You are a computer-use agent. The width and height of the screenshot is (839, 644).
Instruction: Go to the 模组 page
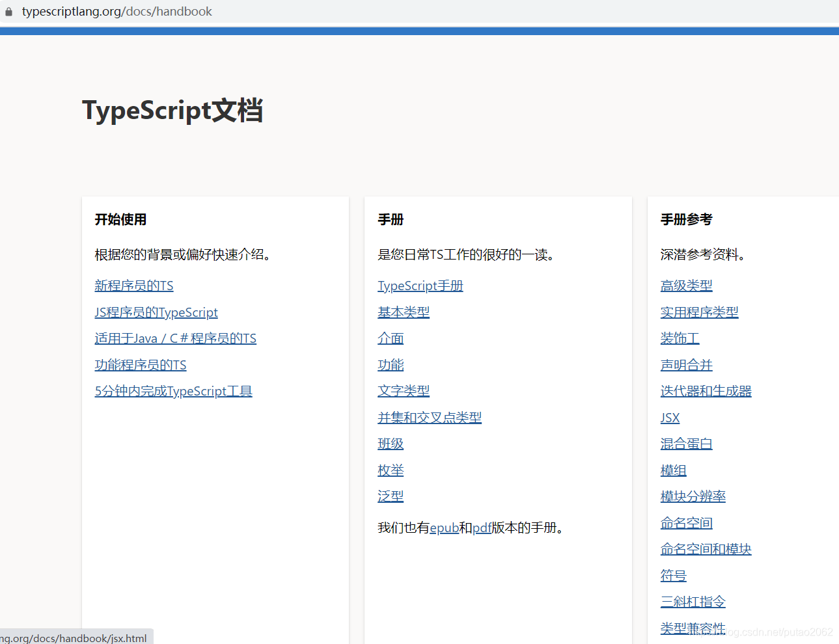pyautogui.click(x=674, y=470)
